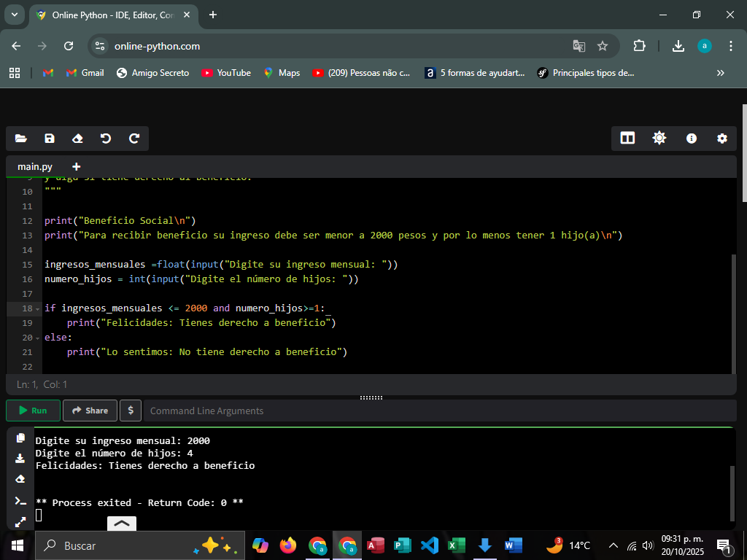Add a new file tab with plus

[x=77, y=166]
